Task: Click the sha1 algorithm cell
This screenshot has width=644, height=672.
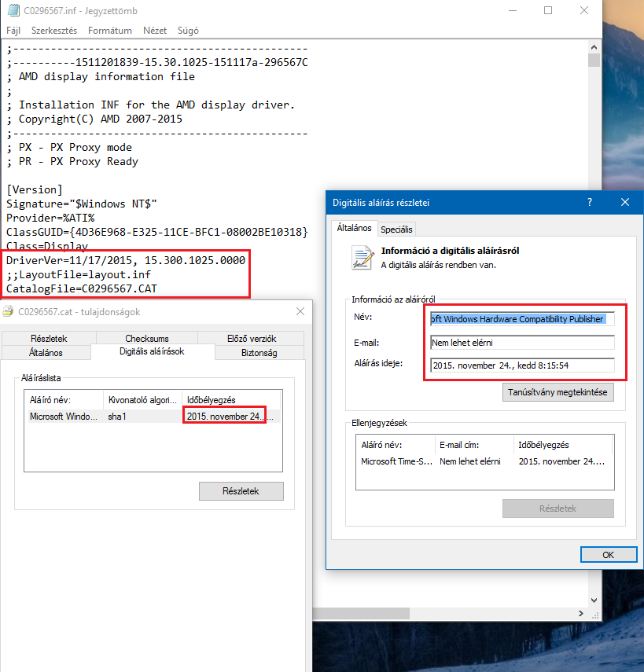Action: (x=117, y=416)
